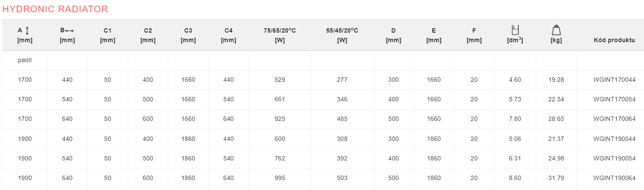The width and height of the screenshot is (644, 190).
Task: Click the vertical height arrow icon beside A
Action: pyautogui.click(x=27, y=30)
